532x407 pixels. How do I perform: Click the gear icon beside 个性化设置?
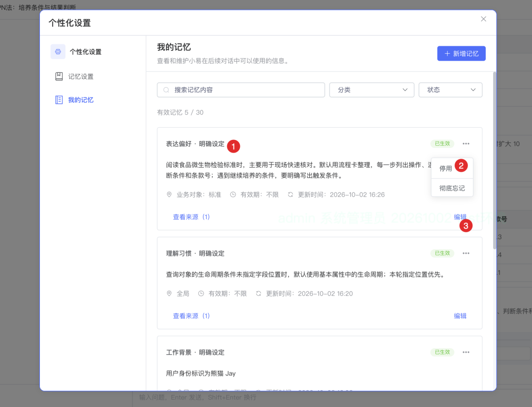pyautogui.click(x=58, y=52)
